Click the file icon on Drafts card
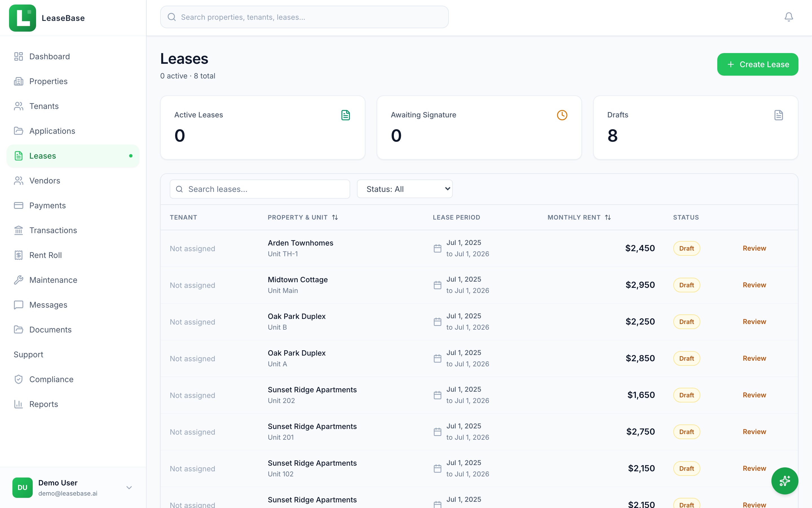This screenshot has height=508, width=812. click(778, 115)
